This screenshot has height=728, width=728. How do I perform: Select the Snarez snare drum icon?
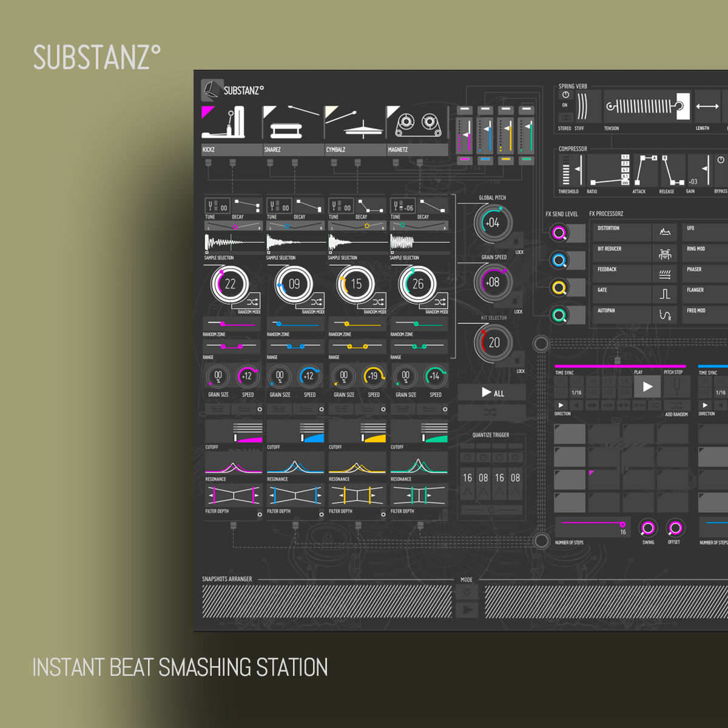(x=293, y=123)
